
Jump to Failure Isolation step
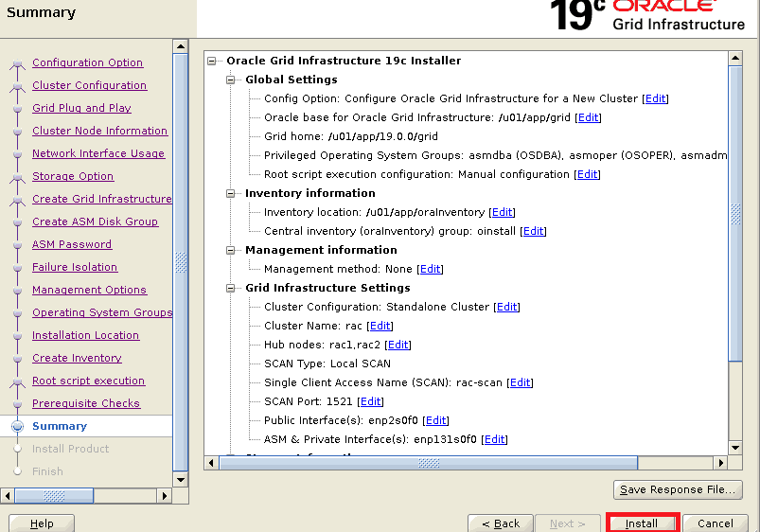coord(75,267)
